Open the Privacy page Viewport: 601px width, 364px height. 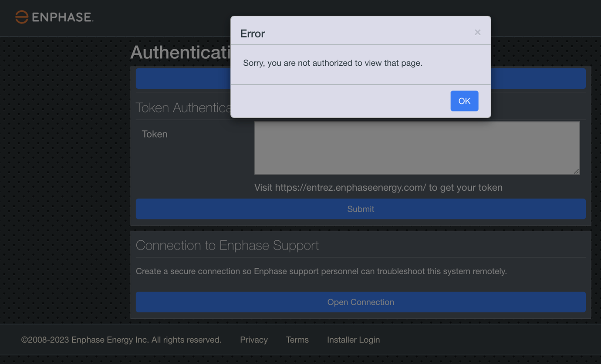pyautogui.click(x=254, y=340)
